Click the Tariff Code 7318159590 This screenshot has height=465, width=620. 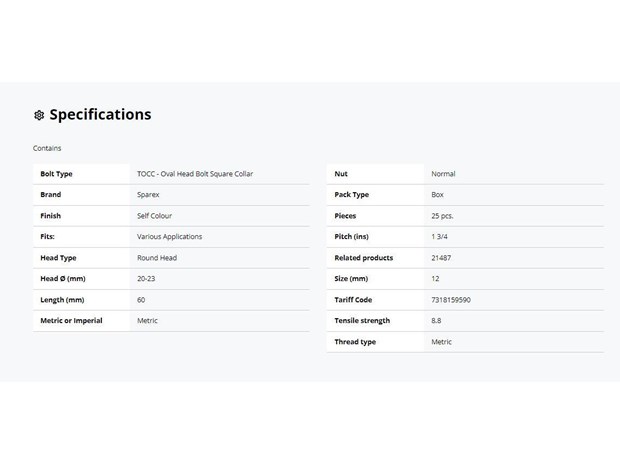pos(451,300)
